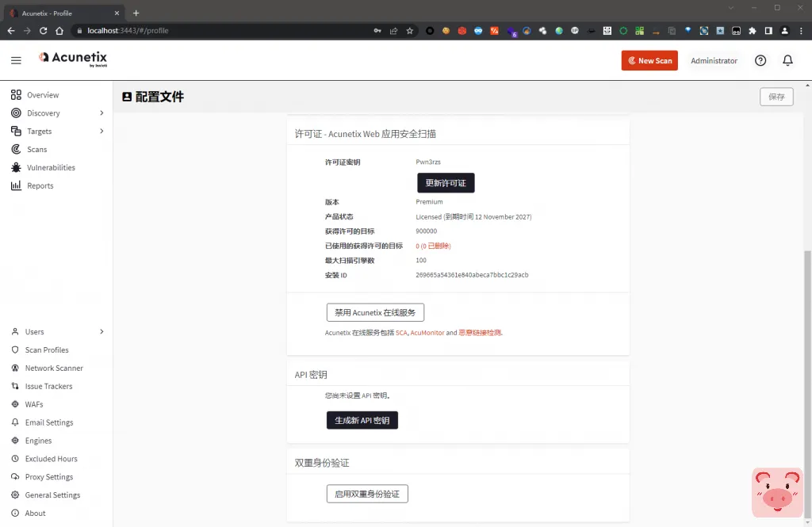The width and height of the screenshot is (812, 527).
Task: Click 更新许可证 update license button
Action: pyautogui.click(x=446, y=183)
